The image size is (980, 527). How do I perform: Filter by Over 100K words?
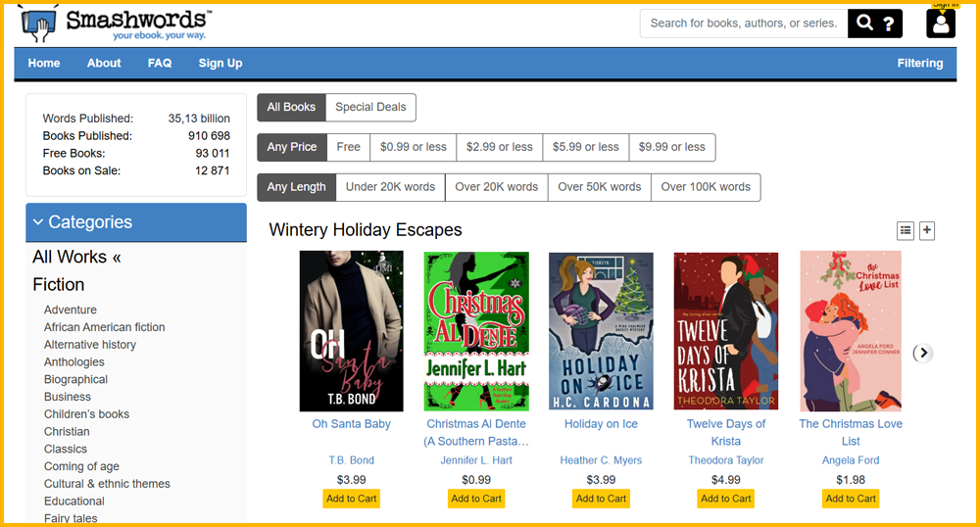pyautogui.click(x=706, y=187)
